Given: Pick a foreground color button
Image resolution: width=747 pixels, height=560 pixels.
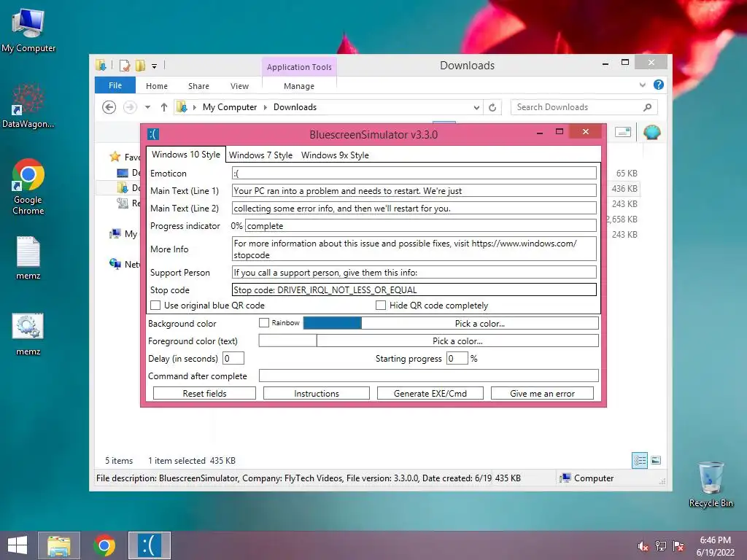Looking at the screenshot, I should pyautogui.click(x=457, y=341).
